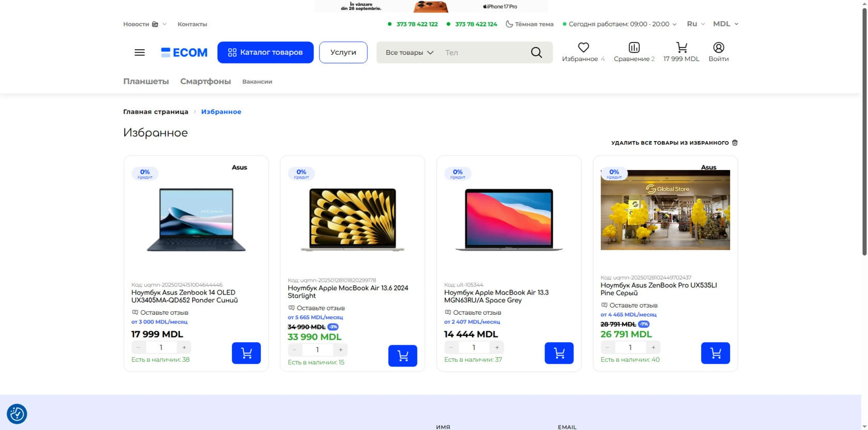Click the ECOM logo
Viewport: 868px width, 430px height.
point(184,52)
